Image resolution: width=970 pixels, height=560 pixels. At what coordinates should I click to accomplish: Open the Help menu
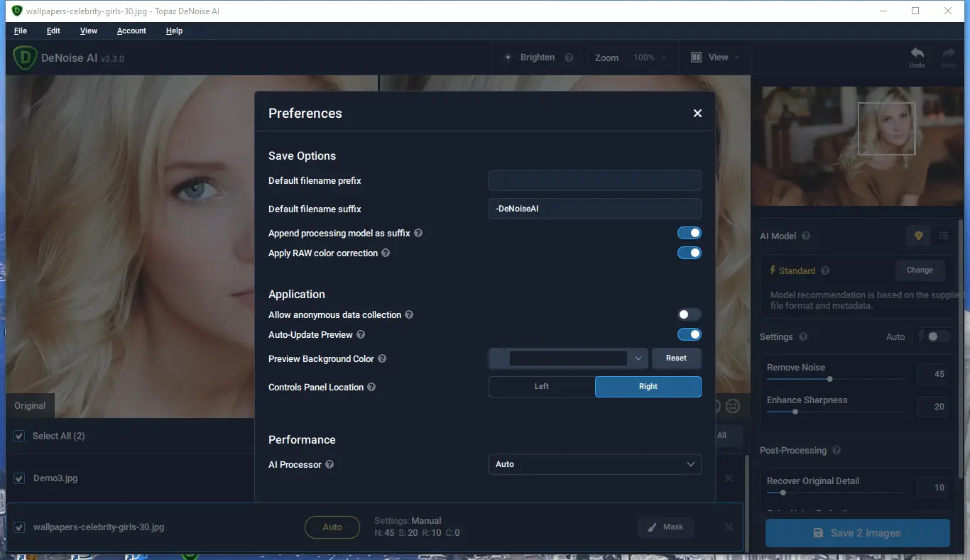coord(174,31)
